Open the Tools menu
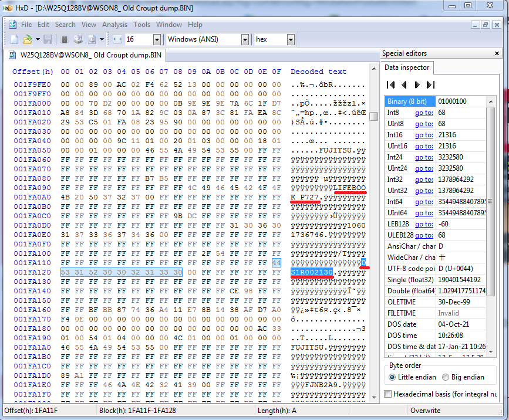Screen dimensions: 509x420 coord(142,25)
